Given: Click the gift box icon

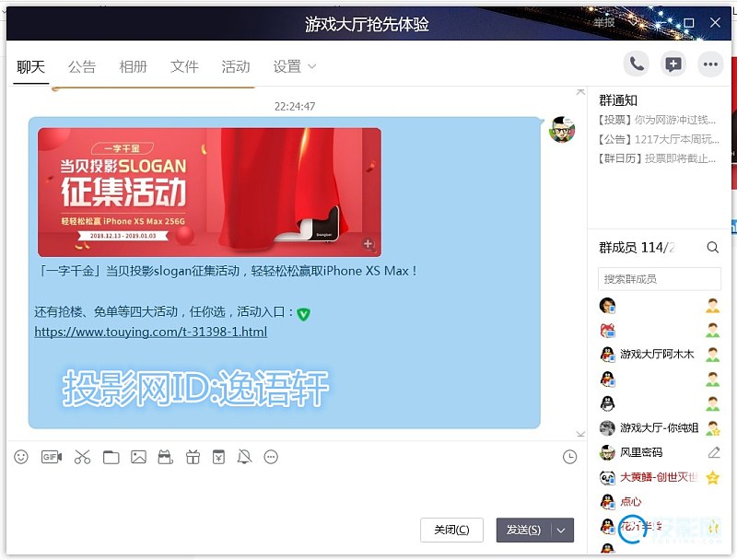Looking at the screenshot, I should 193,457.
